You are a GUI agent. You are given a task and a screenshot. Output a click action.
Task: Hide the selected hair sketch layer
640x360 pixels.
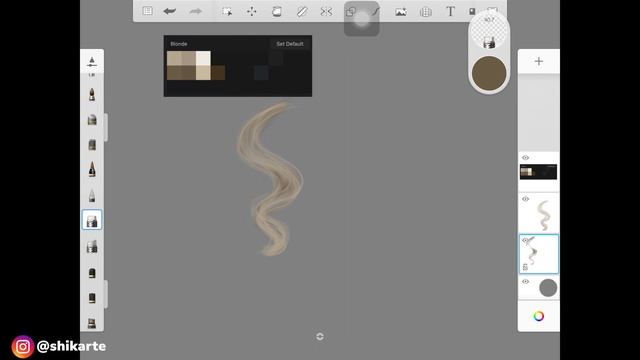pos(525,240)
